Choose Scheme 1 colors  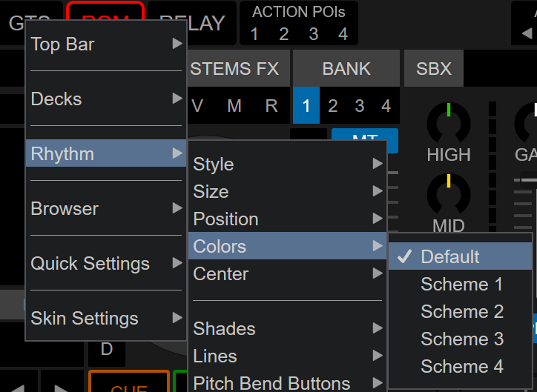click(x=461, y=285)
